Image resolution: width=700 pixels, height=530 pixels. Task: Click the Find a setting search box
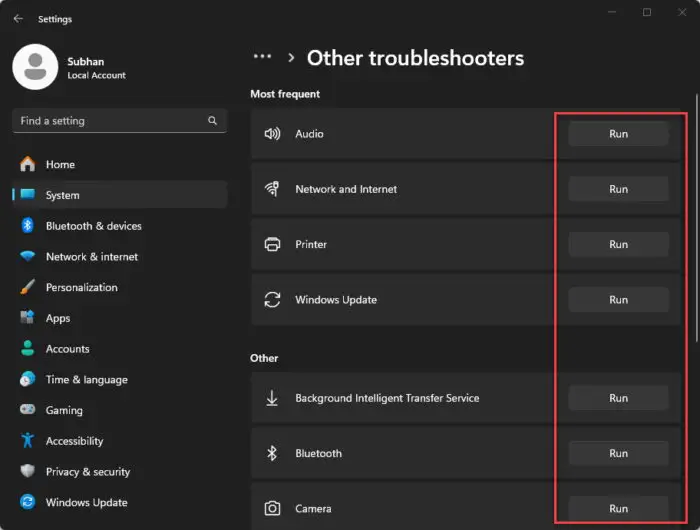point(120,121)
